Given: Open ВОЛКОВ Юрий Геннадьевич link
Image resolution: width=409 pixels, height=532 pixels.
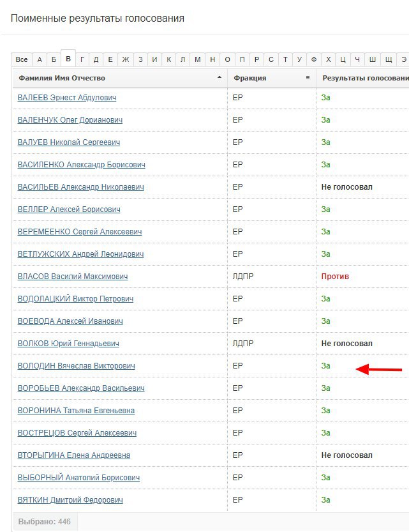Looking at the screenshot, I should 68,344.
